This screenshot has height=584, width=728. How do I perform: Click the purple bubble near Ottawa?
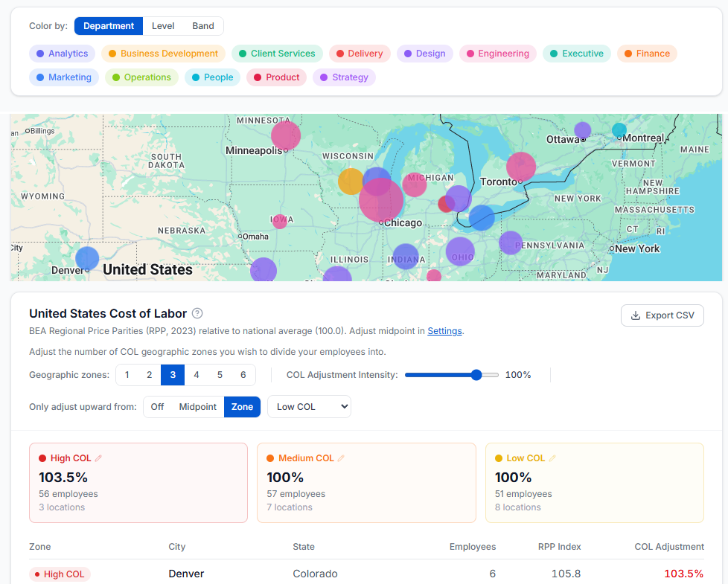(583, 130)
